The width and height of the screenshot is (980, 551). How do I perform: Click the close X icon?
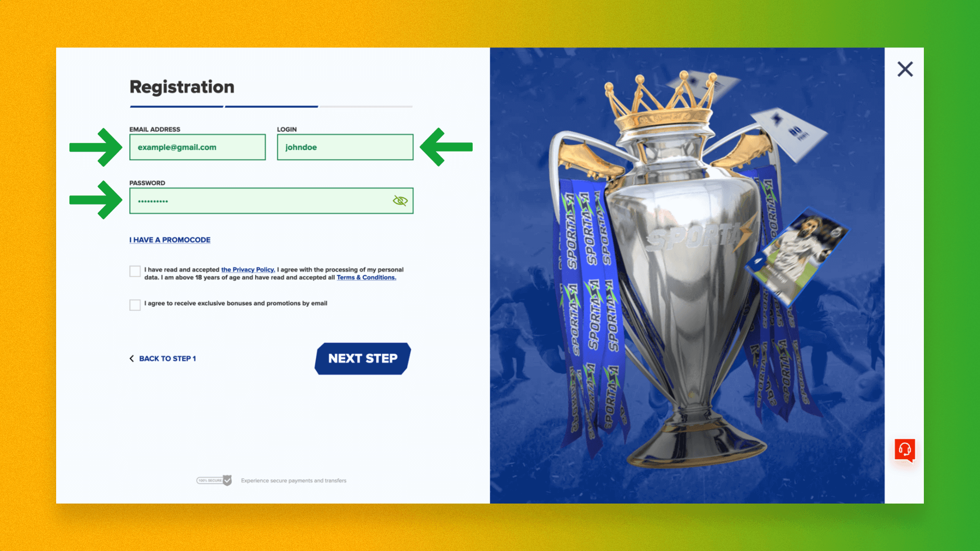(905, 69)
